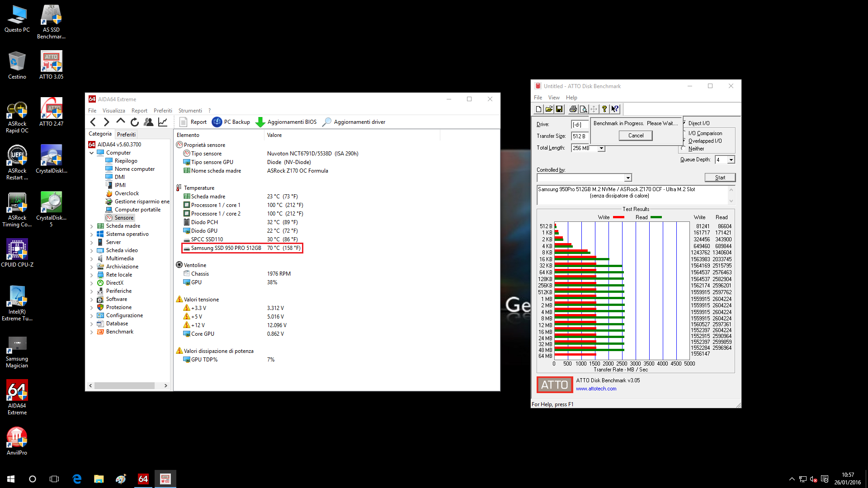Viewport: 868px width, 488px height.
Task: Click the PC Backup toolbar button
Action: tap(231, 122)
